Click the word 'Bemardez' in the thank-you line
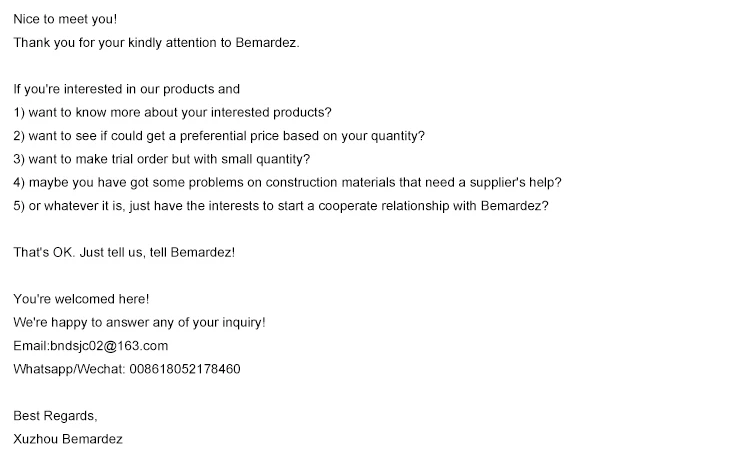The width and height of the screenshot is (750, 463). pyautogui.click(x=268, y=43)
